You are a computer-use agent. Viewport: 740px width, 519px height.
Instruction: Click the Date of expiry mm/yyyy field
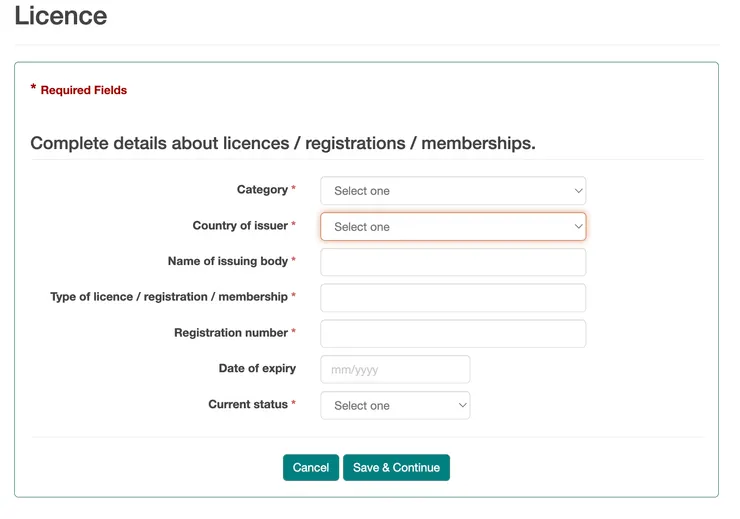(395, 369)
